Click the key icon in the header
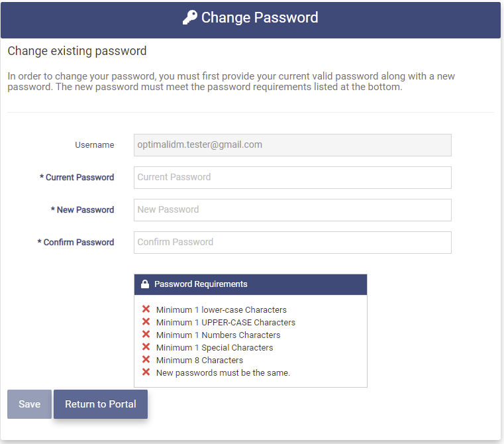Image resolution: width=504 pixels, height=444 pixels. 189,18
